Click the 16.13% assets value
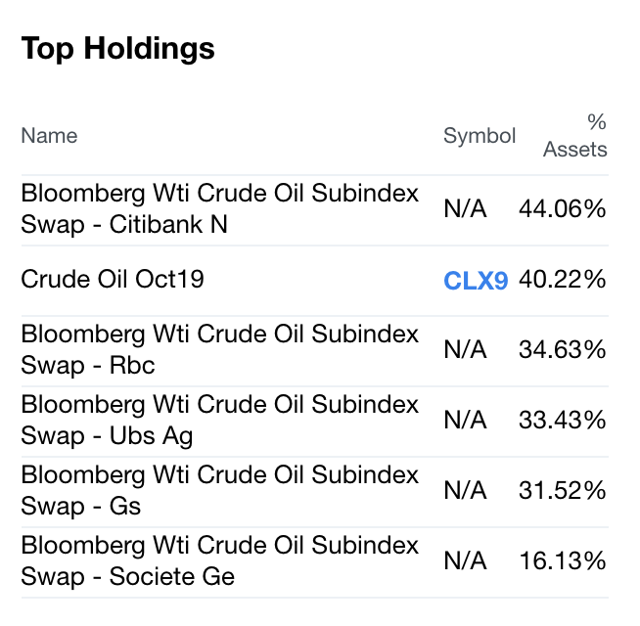640x626 pixels. (x=562, y=561)
